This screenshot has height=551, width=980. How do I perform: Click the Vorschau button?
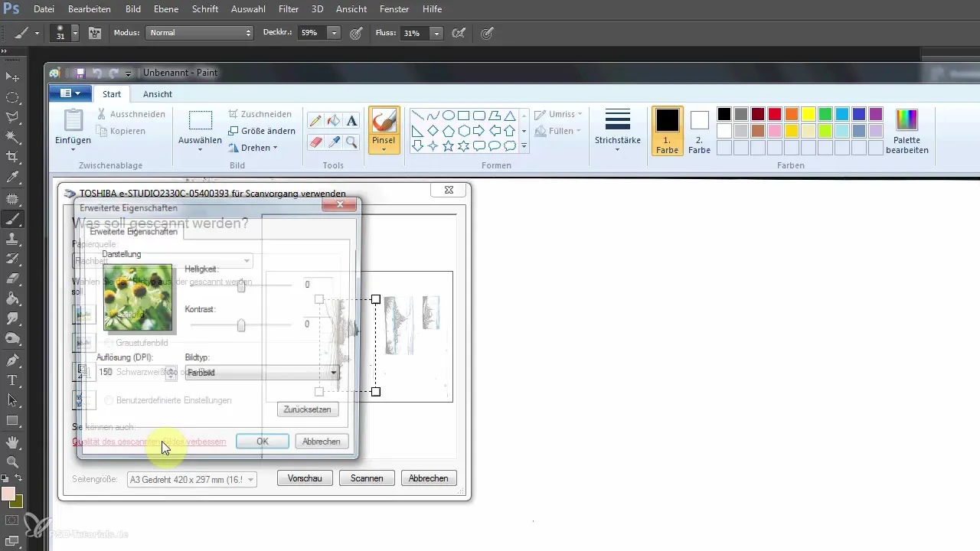[304, 478]
